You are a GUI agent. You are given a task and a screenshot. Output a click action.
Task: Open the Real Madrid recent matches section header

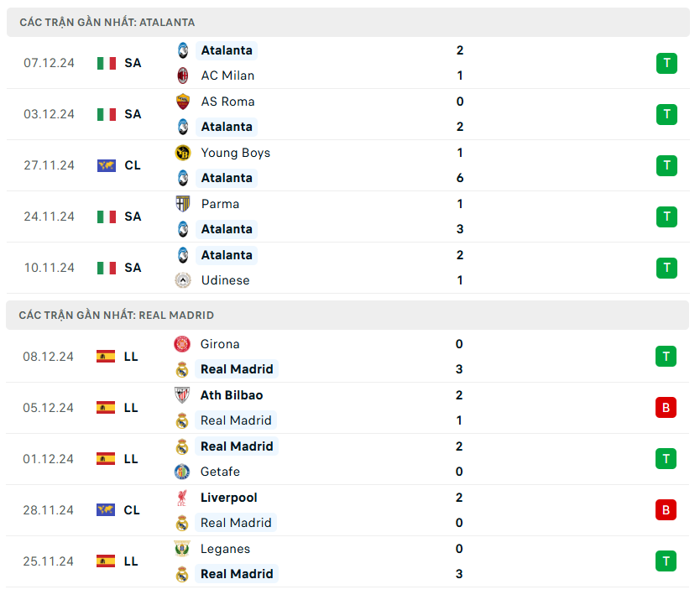point(117,316)
